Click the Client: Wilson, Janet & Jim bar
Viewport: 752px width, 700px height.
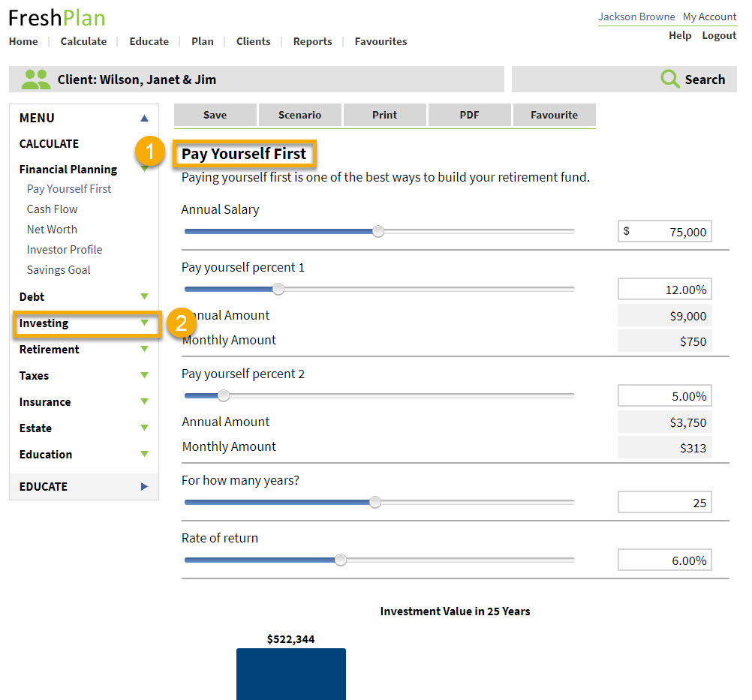pos(257,79)
